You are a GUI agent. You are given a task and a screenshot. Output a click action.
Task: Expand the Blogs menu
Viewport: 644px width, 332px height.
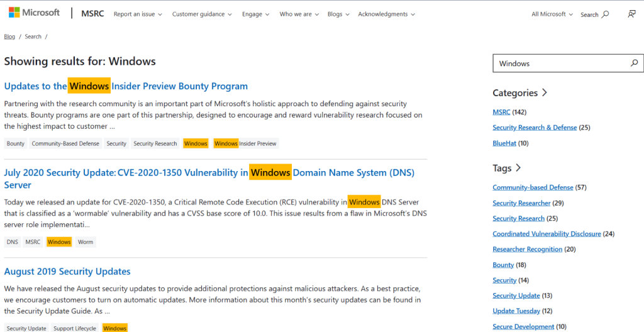point(338,14)
